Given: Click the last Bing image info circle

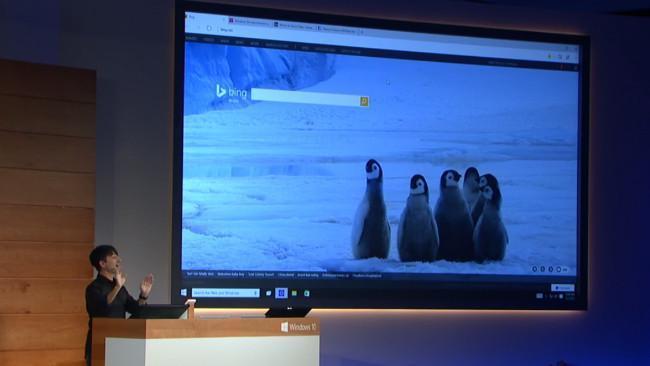Looking at the screenshot, I should click(x=558, y=269).
